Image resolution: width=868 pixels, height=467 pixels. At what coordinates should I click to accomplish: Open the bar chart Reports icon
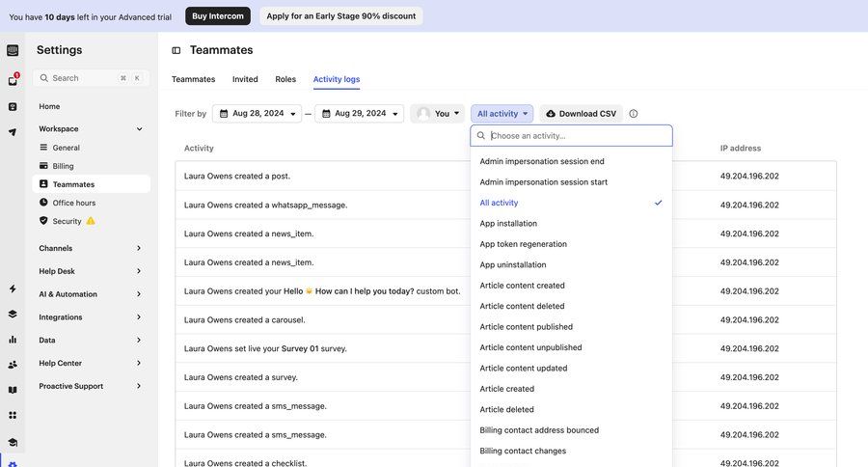coord(13,339)
